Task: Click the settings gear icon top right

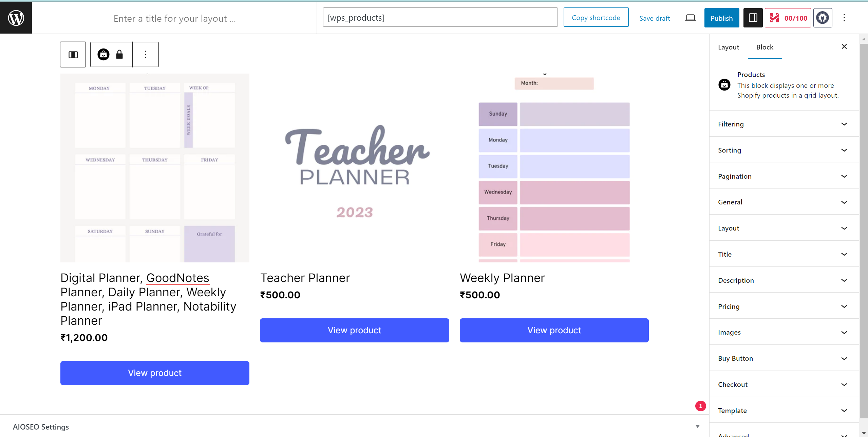Action: coord(823,17)
